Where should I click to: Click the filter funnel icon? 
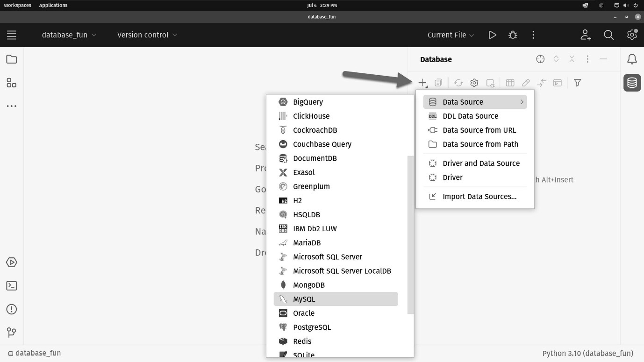point(578,83)
